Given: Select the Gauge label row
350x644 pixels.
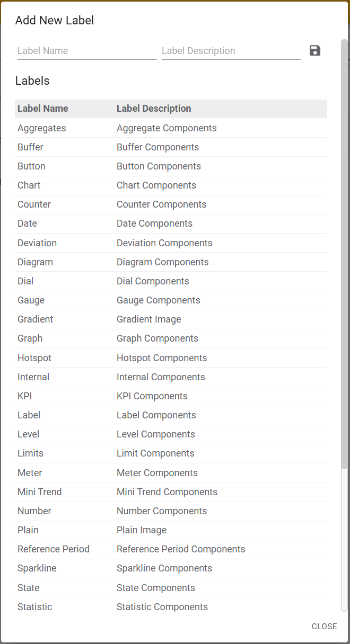Looking at the screenshot, I should 31,300.
